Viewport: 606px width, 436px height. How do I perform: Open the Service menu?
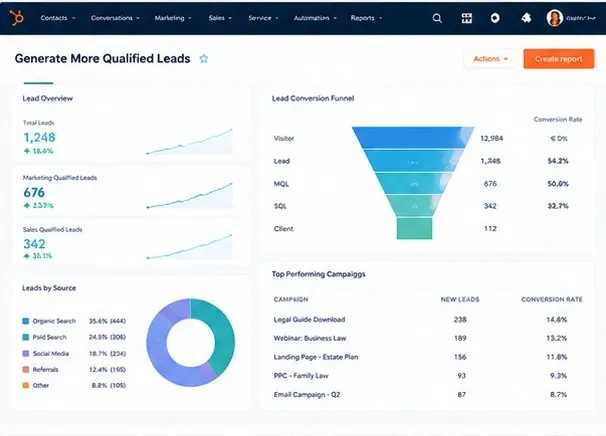pyautogui.click(x=263, y=18)
